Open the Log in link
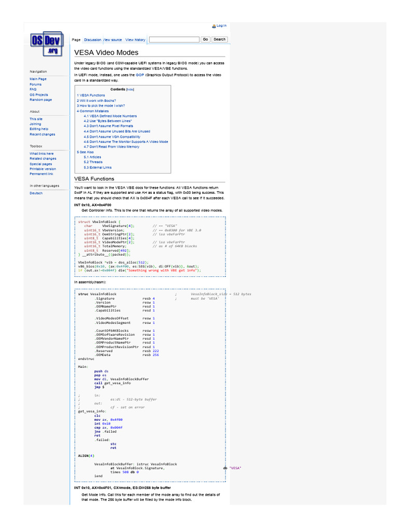Screen dimensions: 399x532 point(221,26)
